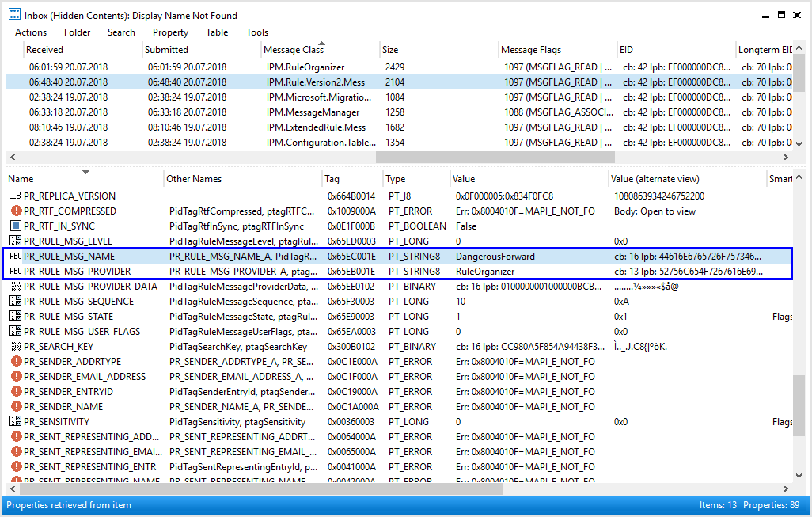Open the Actions menu
This screenshot has width=812, height=517.
click(x=31, y=32)
